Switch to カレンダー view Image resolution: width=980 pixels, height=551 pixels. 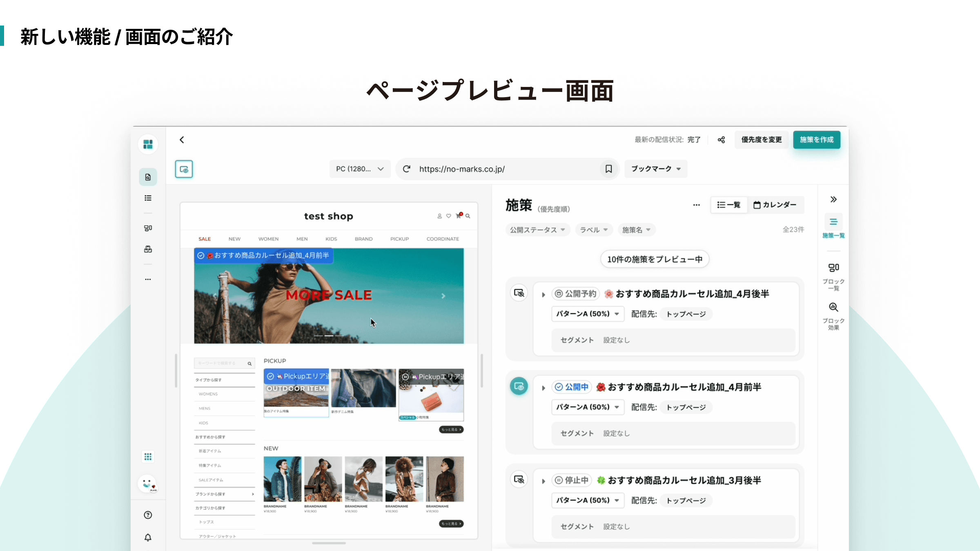pos(775,205)
